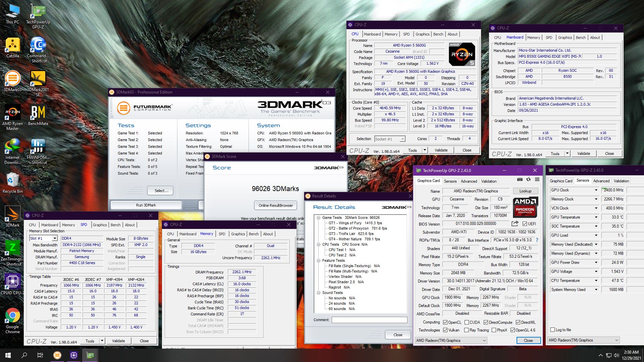Click the GPU-Z BIOS export share icon
The height and width of the screenshot is (362, 644).
click(x=515, y=224)
